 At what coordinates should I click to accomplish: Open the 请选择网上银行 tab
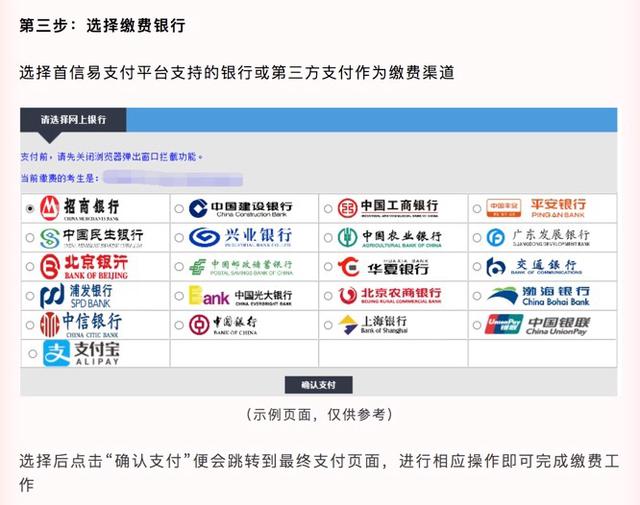click(73, 120)
